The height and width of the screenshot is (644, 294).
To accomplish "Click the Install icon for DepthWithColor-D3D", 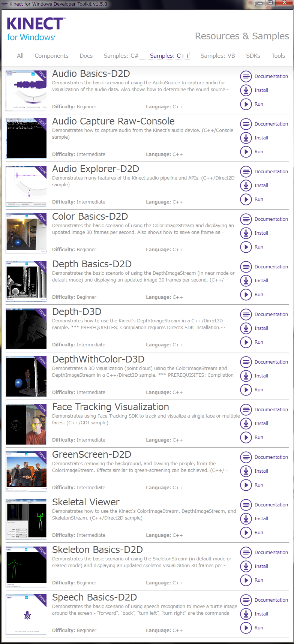I will coord(246,376).
